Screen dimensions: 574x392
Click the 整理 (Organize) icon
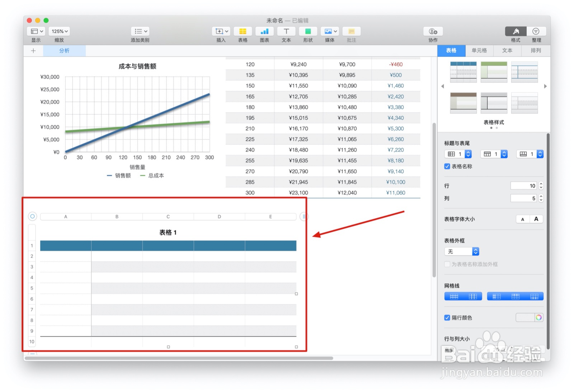(536, 32)
